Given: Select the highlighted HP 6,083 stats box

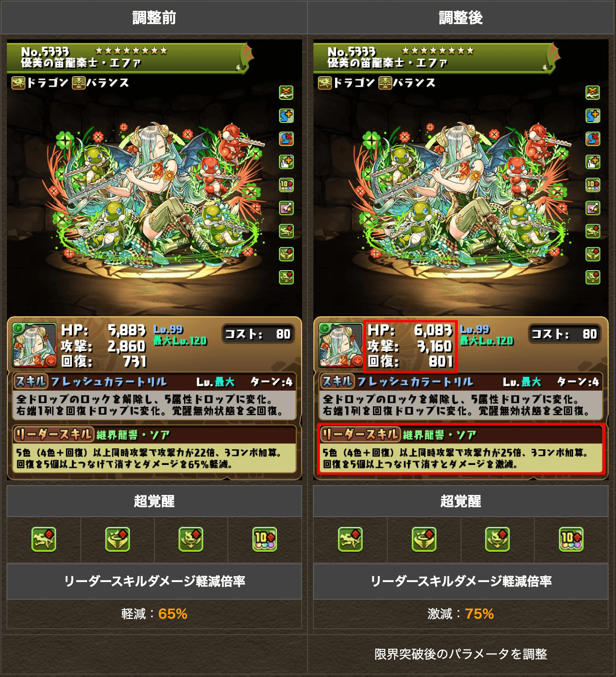Looking at the screenshot, I should 411,346.
